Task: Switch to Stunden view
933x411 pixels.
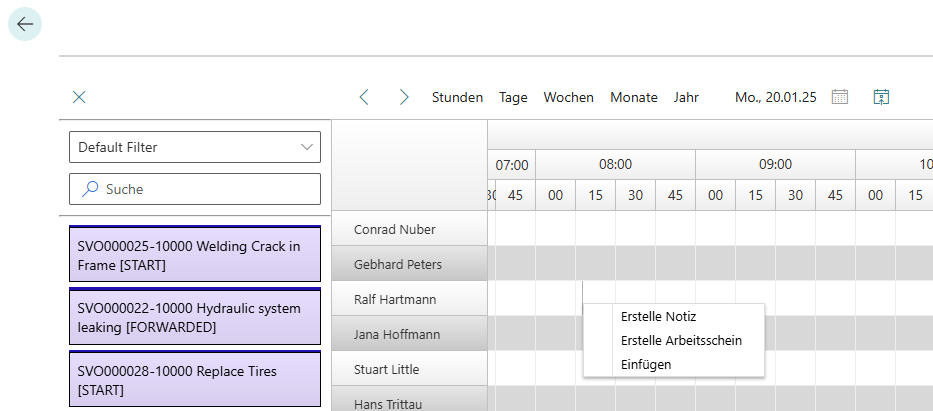Action: tap(458, 98)
